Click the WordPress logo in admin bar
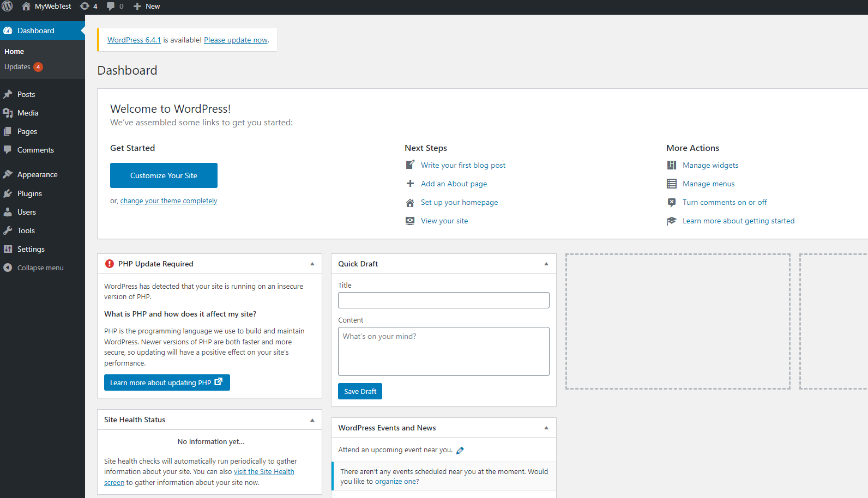 [x=7, y=6]
